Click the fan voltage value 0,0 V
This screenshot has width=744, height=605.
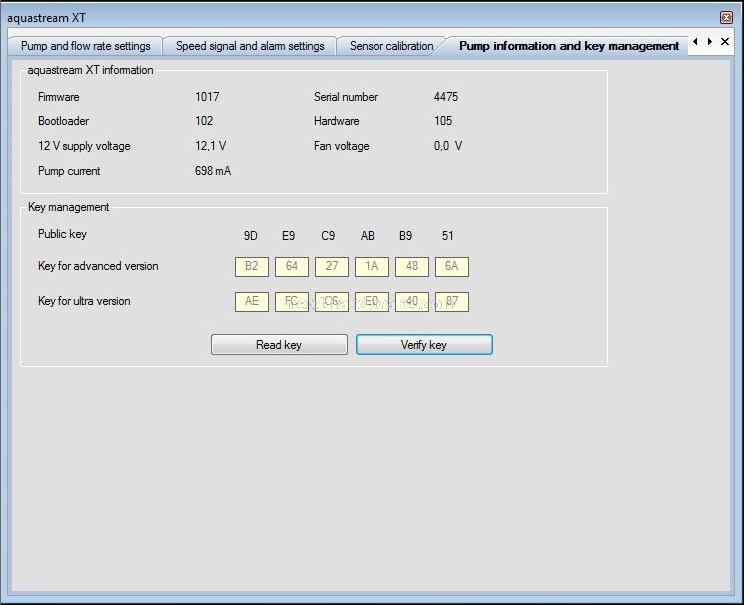[447, 146]
